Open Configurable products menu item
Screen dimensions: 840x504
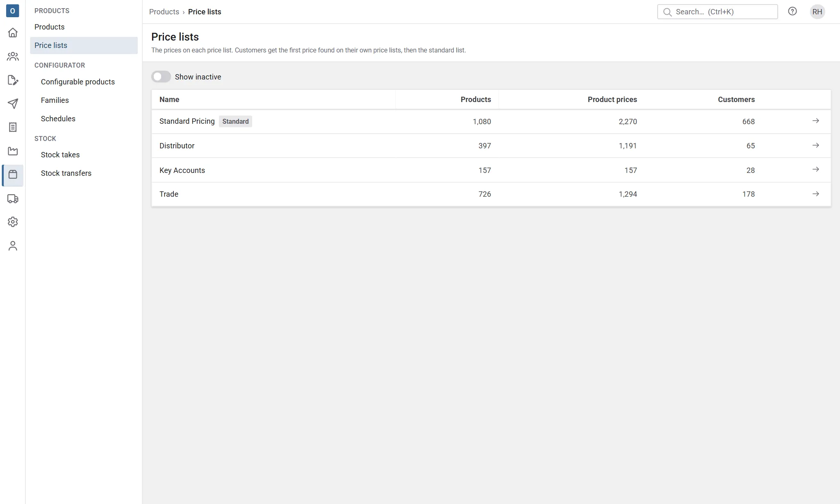(x=84, y=82)
